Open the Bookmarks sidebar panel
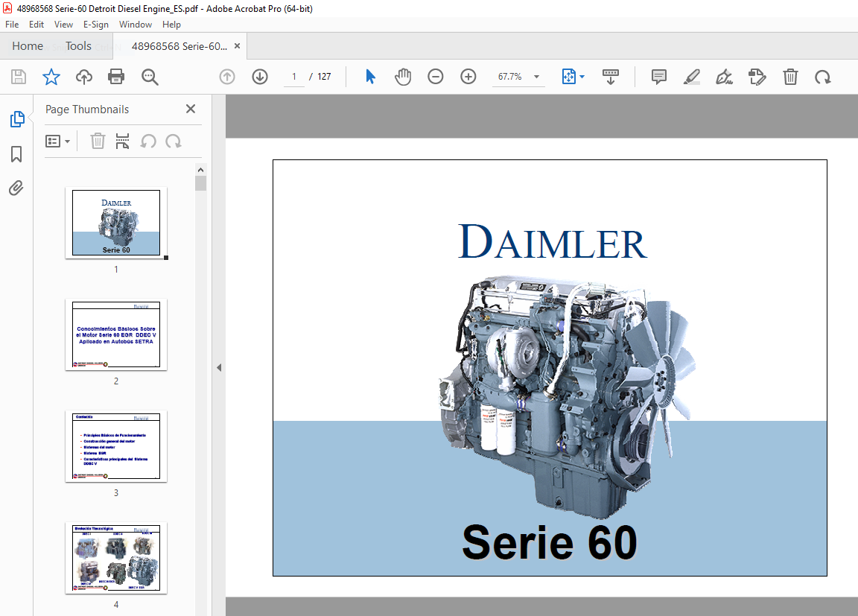858x616 pixels. pos(16,154)
